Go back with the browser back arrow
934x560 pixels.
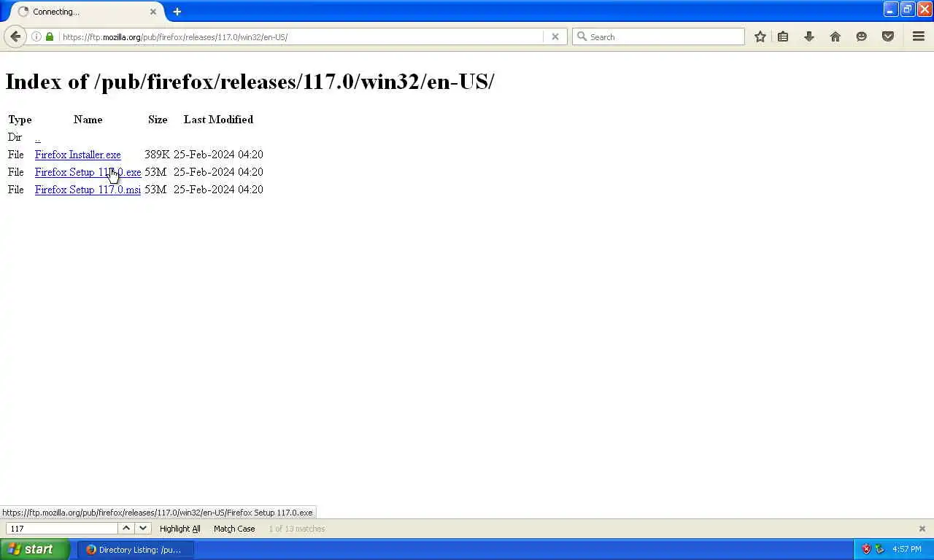pos(15,36)
